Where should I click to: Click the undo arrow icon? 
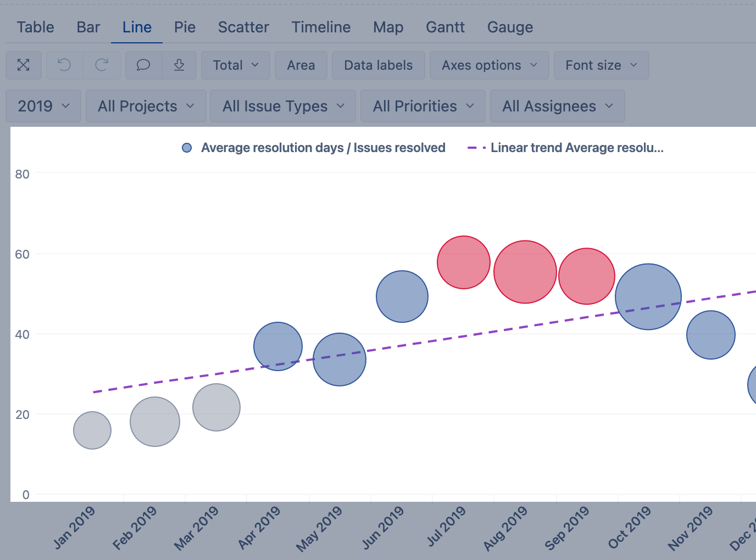click(64, 65)
